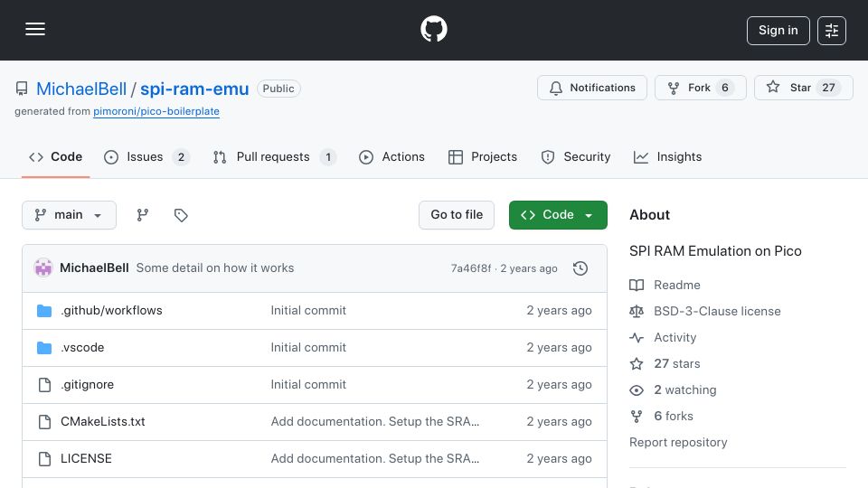
Task: Open the Pull requests tab
Action: pyautogui.click(x=275, y=157)
